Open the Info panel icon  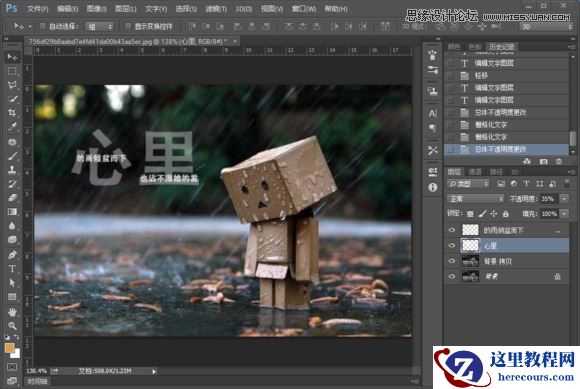433,187
